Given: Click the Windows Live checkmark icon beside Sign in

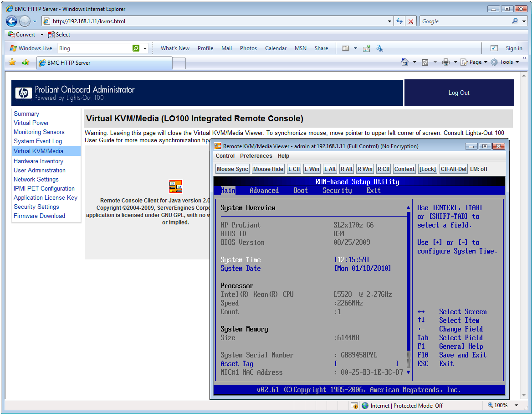Looking at the screenshot, I should click(494, 48).
